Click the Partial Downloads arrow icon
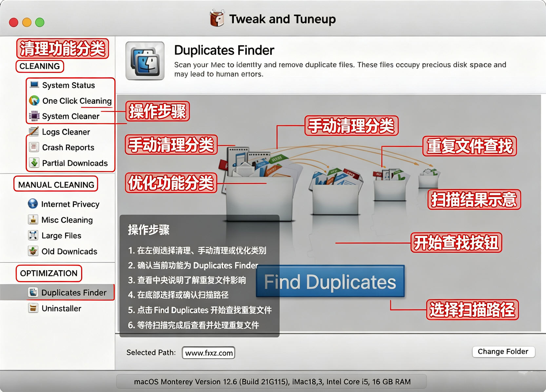 [34, 163]
